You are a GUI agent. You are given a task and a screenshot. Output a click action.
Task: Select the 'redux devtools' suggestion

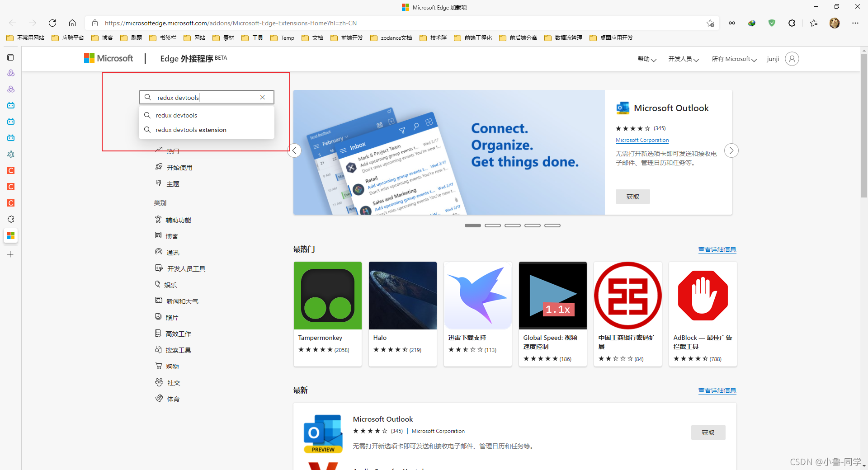207,115
